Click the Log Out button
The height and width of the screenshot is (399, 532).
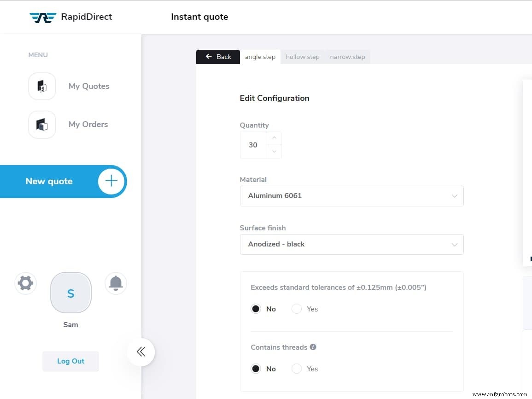point(70,361)
